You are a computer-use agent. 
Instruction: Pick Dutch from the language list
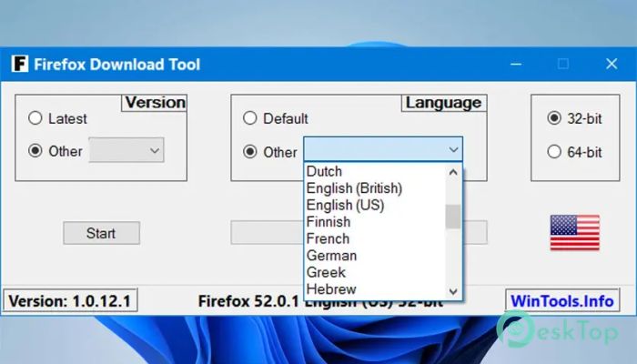coord(375,171)
